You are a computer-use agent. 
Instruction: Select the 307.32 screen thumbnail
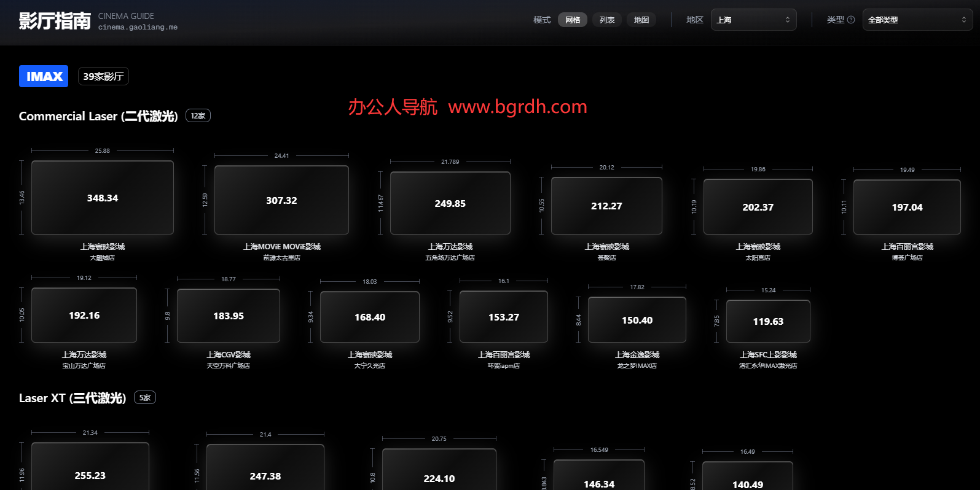(x=281, y=200)
